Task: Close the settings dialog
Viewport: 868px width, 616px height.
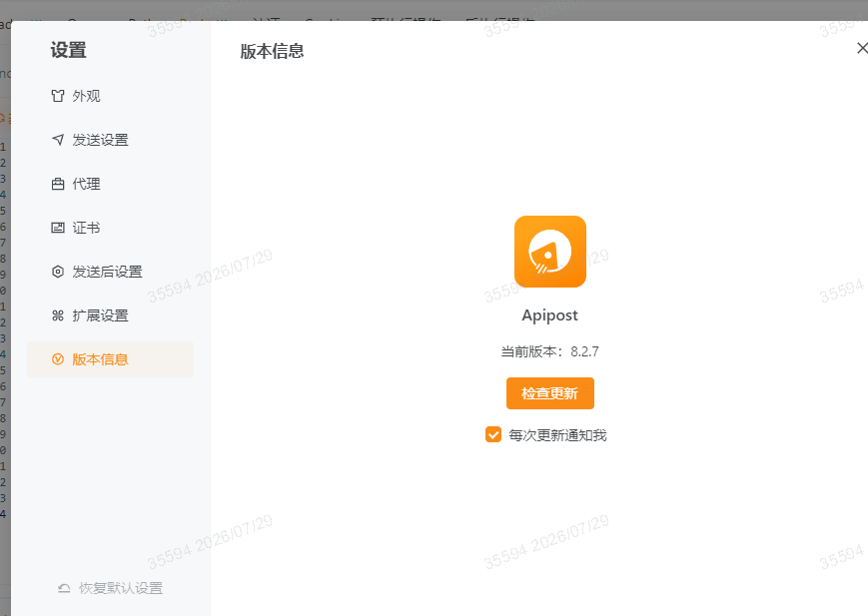Action: pyautogui.click(x=861, y=48)
